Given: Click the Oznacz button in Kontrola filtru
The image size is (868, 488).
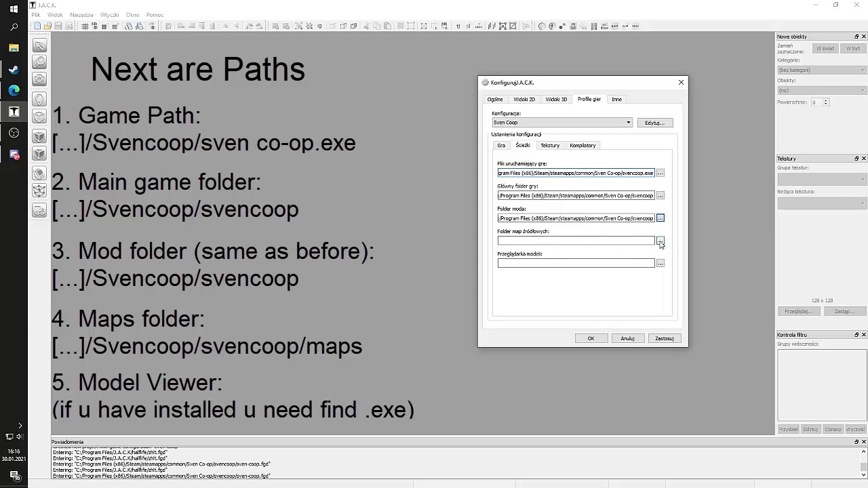Looking at the screenshot, I should pos(833,429).
